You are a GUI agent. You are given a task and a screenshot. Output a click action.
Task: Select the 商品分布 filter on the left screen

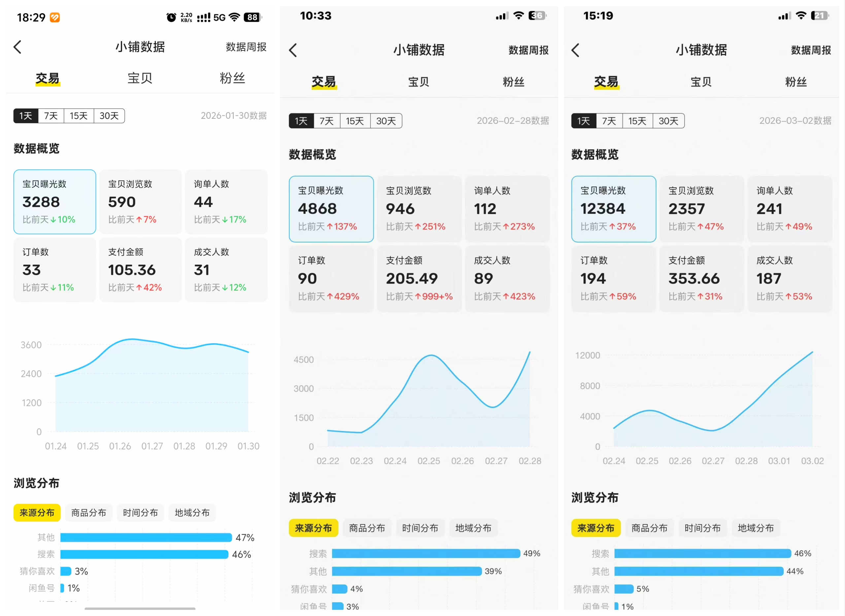[x=88, y=512]
